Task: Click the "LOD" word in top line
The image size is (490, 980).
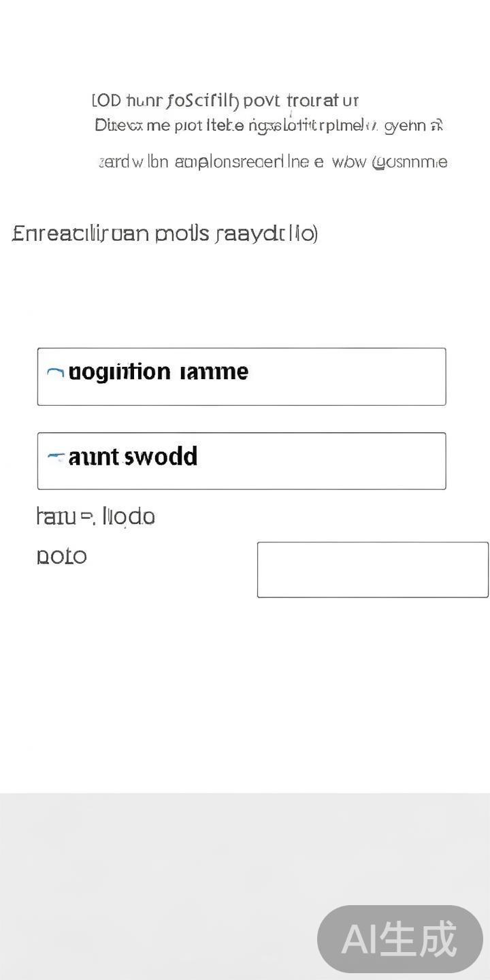Action: click(106, 101)
